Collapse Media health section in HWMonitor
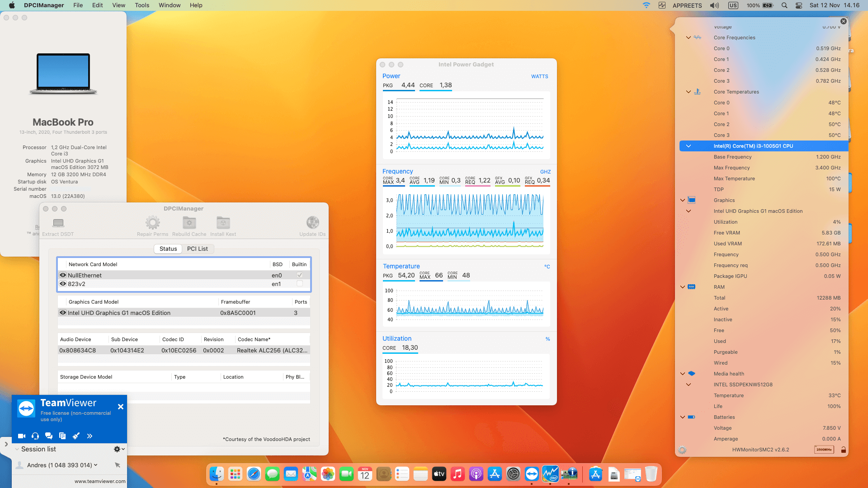 tap(683, 374)
